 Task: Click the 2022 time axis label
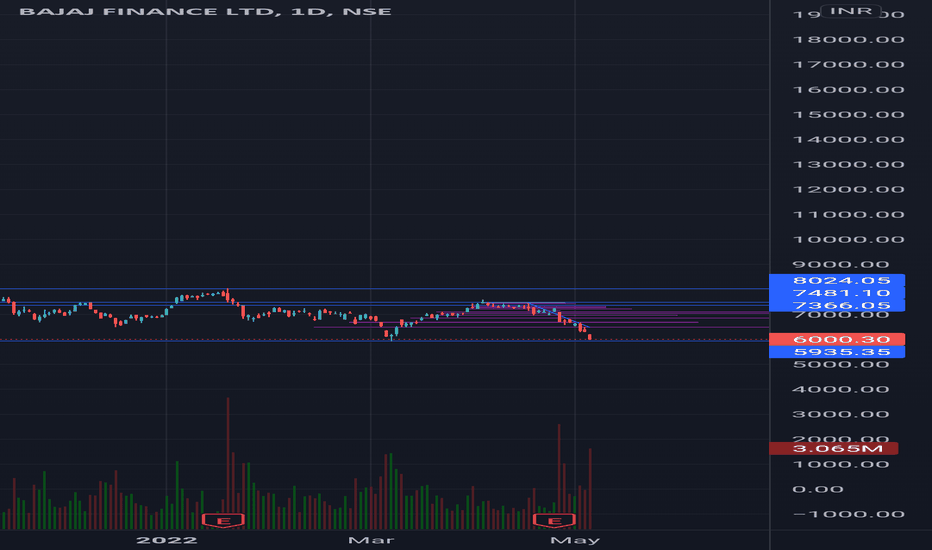tap(166, 540)
